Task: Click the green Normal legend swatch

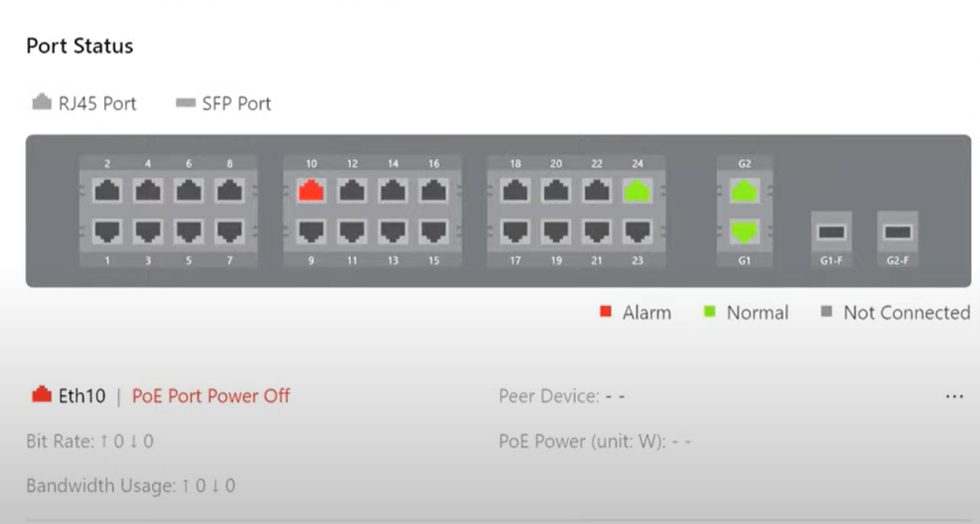Action: [x=710, y=313]
